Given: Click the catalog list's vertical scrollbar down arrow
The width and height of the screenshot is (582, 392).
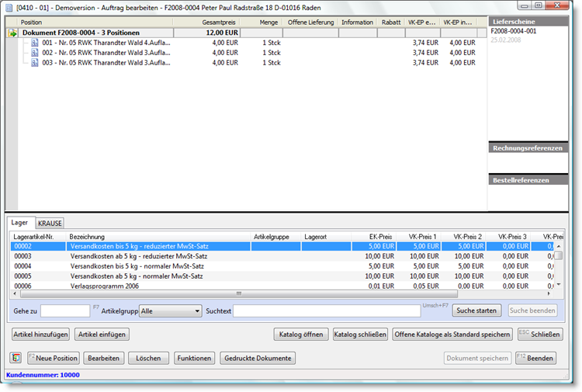Looking at the screenshot, I should 557,285.
